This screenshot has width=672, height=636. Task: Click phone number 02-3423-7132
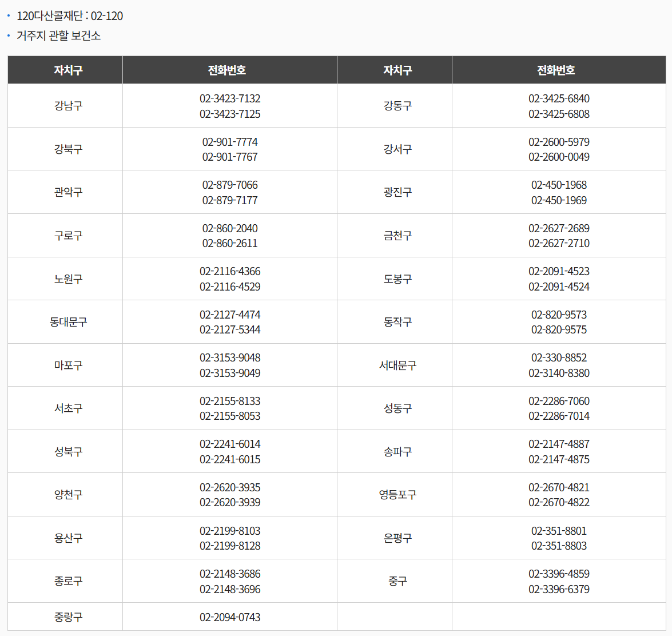(230, 98)
